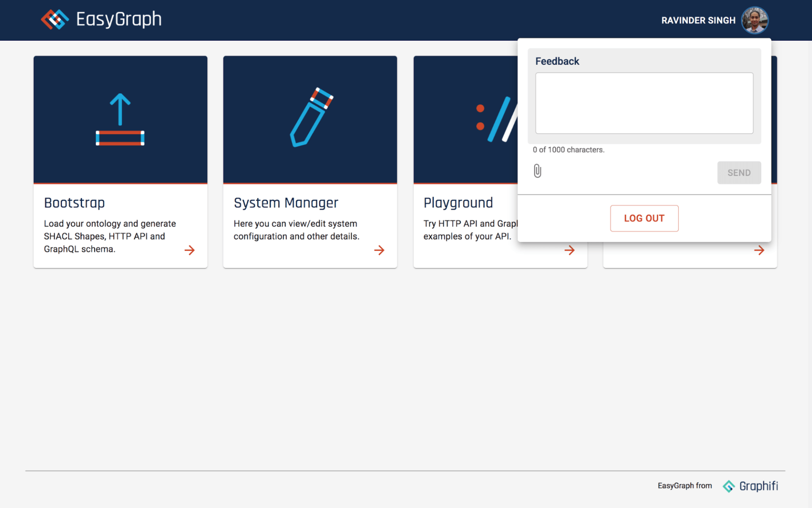Click the Bootstrap upload arrow icon
This screenshot has width=812, height=508.
tap(120, 119)
